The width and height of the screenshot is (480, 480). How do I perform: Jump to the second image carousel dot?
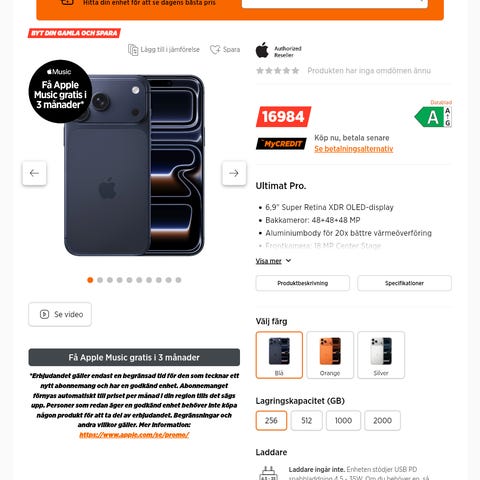tap(100, 280)
